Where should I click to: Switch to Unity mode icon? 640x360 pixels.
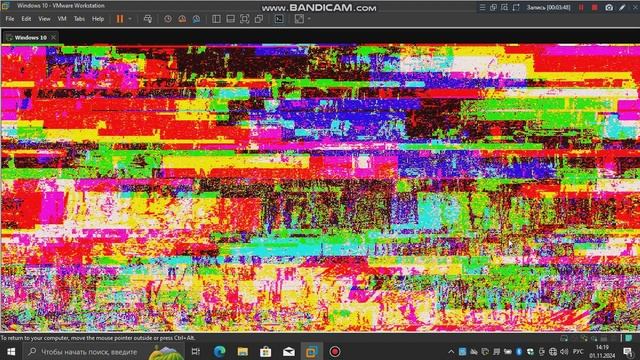point(259,19)
